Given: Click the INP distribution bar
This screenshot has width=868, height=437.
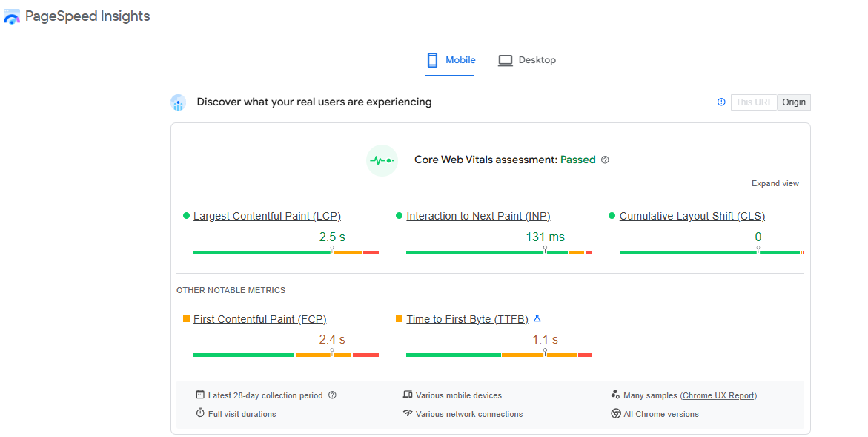Looking at the screenshot, I should click(x=499, y=252).
